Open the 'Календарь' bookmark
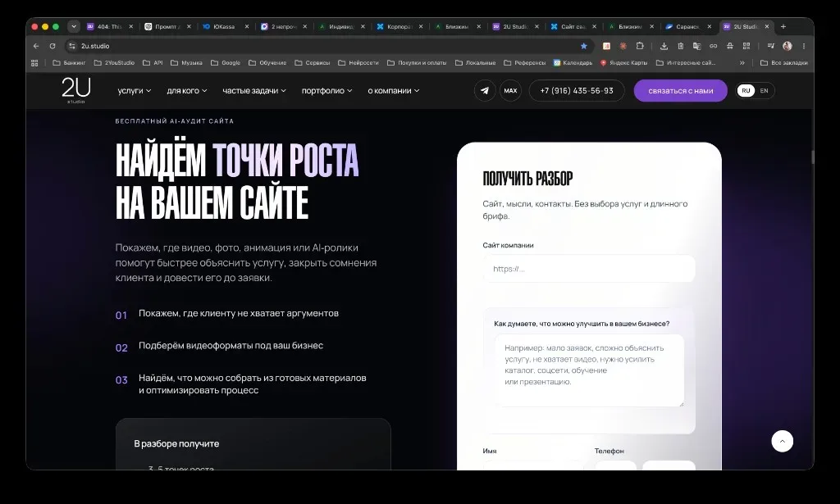 click(573, 62)
